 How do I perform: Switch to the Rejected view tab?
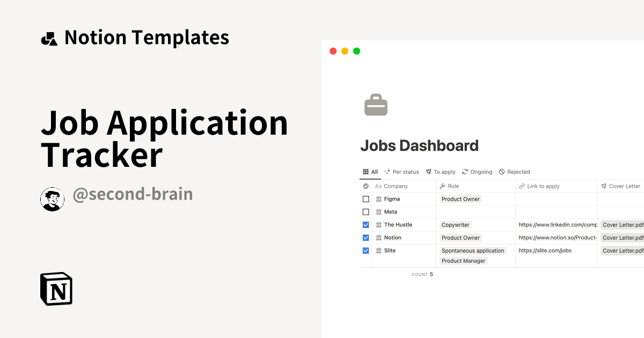click(x=517, y=172)
